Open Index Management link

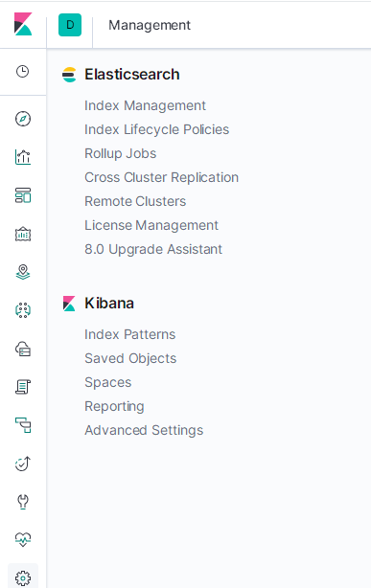pos(145,105)
